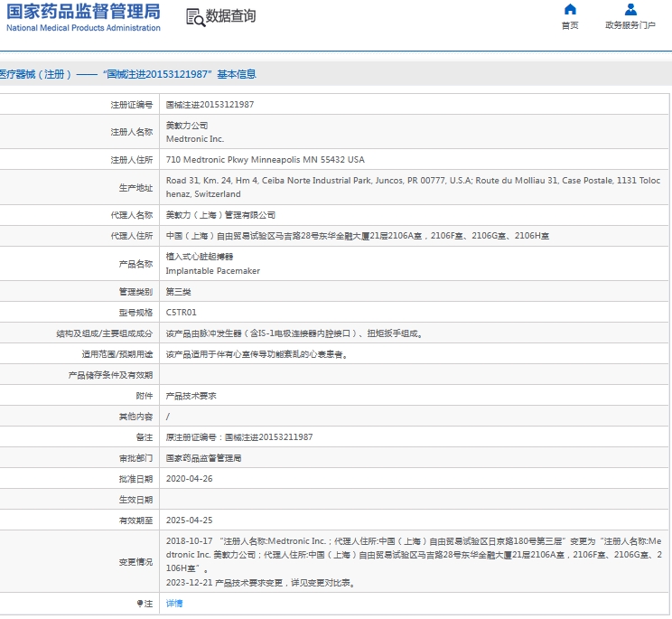Viewport: 672px width, 619px height.
Task: Click the 国家药品监督管理局 logo
Action: (83, 17)
